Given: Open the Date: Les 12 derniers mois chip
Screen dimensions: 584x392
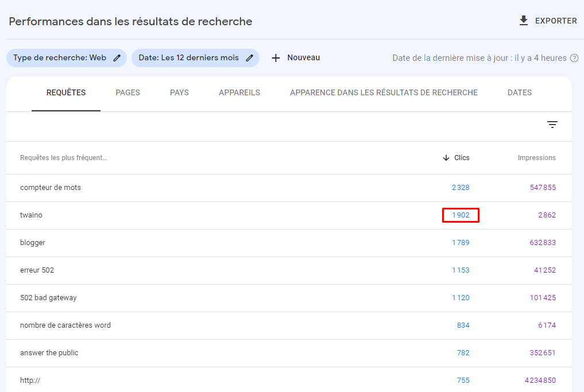Looking at the screenshot, I should (x=188, y=58).
